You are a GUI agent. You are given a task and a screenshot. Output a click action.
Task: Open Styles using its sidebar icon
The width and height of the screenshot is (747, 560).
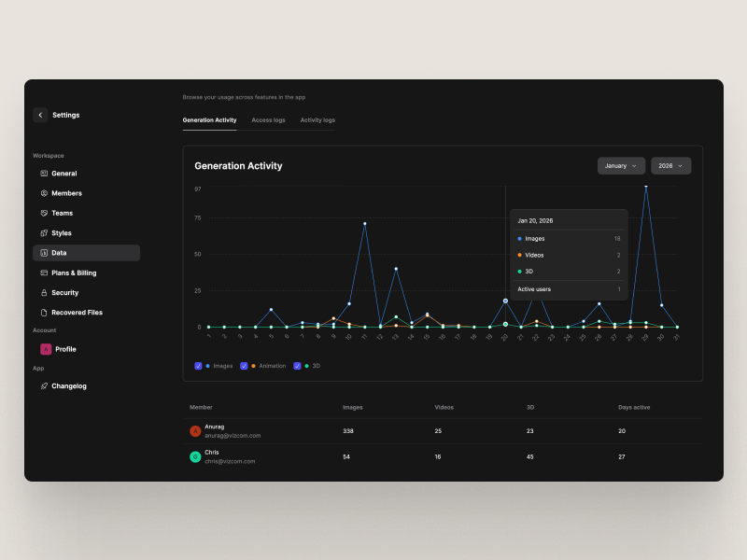[44, 233]
